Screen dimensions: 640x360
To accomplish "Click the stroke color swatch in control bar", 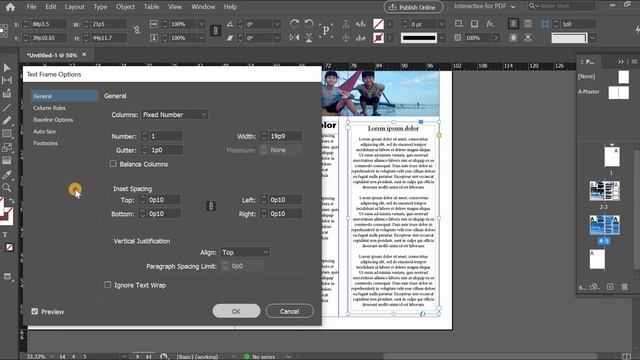I will click(378, 38).
